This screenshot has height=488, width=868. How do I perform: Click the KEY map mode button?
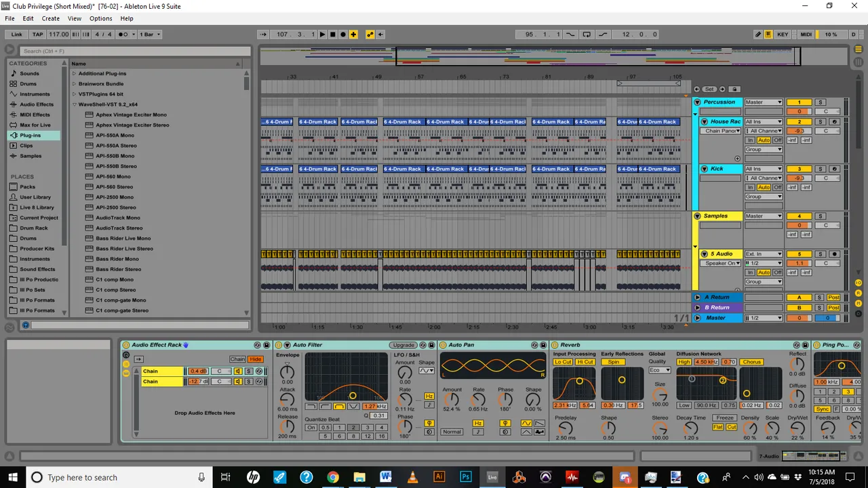783,35
